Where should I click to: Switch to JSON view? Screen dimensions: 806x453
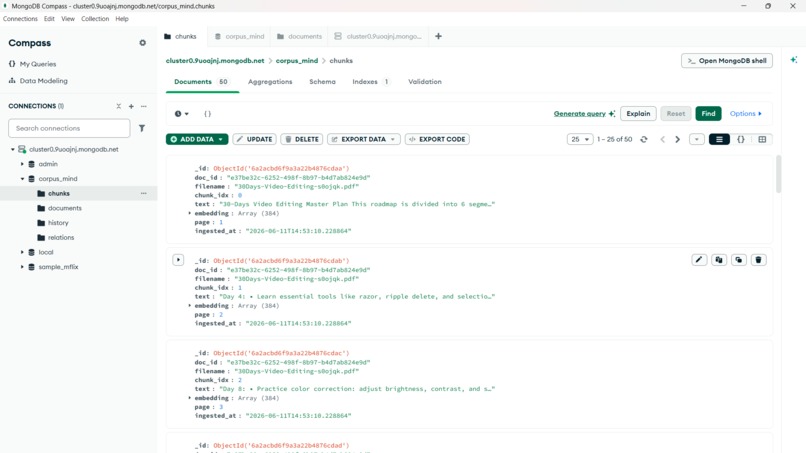point(741,139)
